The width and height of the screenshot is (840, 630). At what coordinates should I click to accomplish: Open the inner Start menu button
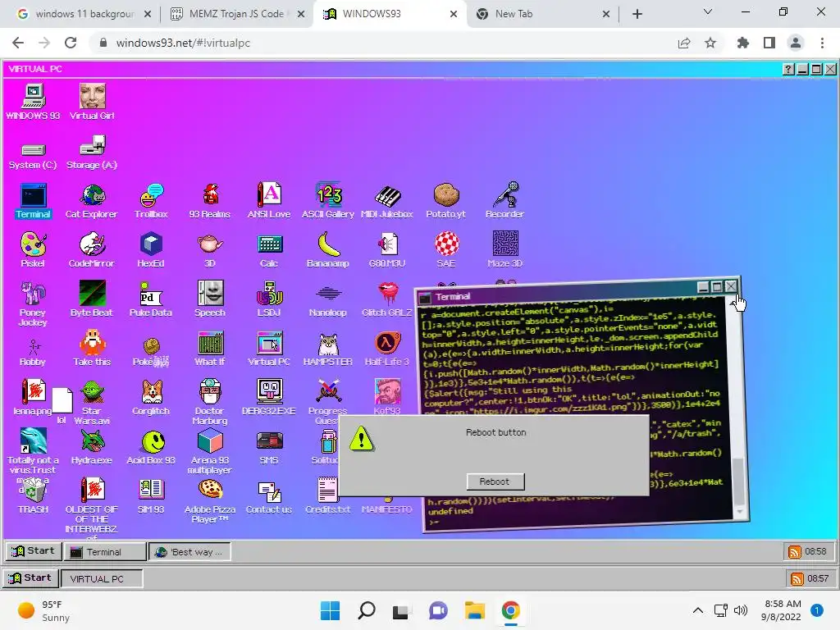(33, 551)
